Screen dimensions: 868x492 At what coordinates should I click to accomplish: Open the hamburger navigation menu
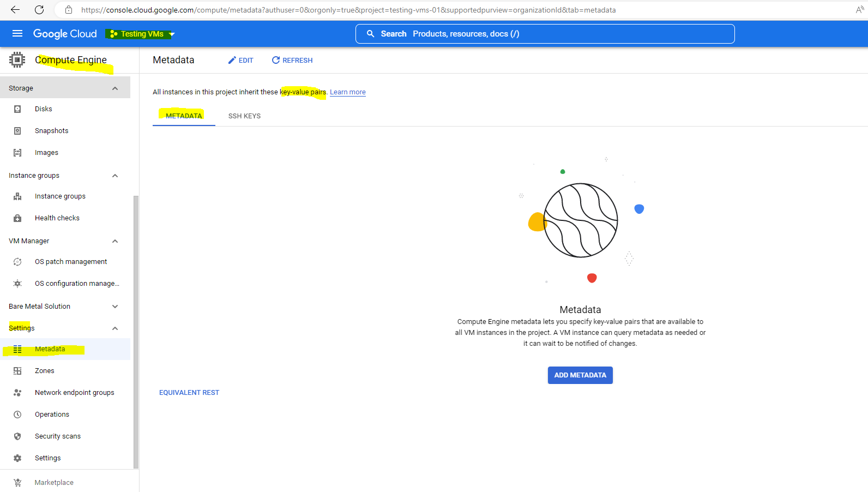coord(17,34)
